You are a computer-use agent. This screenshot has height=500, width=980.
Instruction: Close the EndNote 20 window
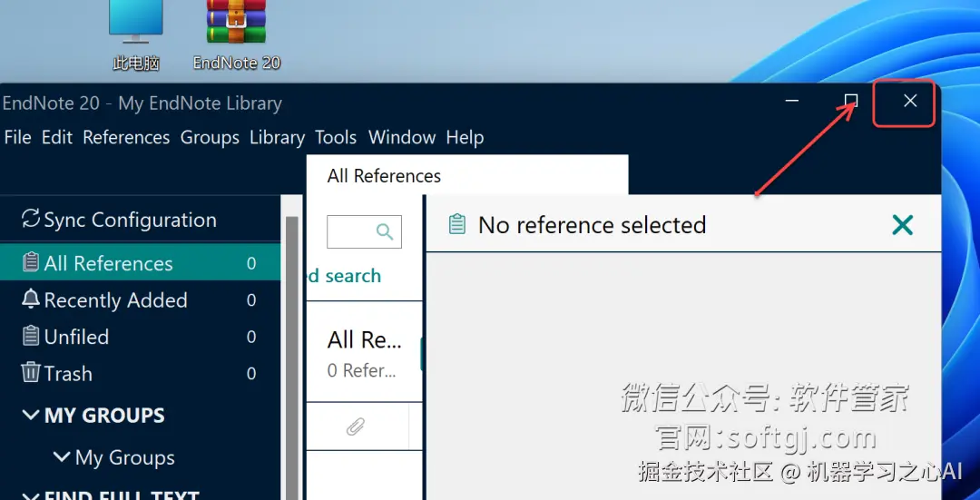pos(910,101)
